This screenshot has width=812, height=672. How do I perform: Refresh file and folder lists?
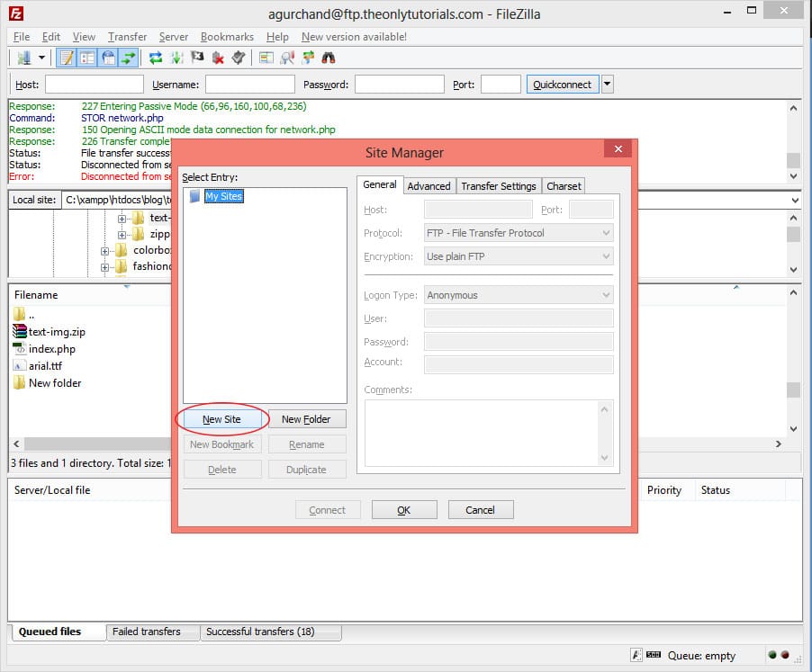click(156, 58)
